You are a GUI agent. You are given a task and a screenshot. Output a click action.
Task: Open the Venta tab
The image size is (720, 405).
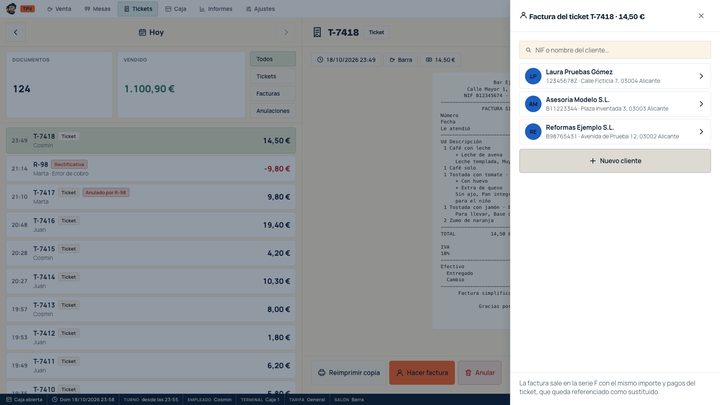[x=59, y=9]
